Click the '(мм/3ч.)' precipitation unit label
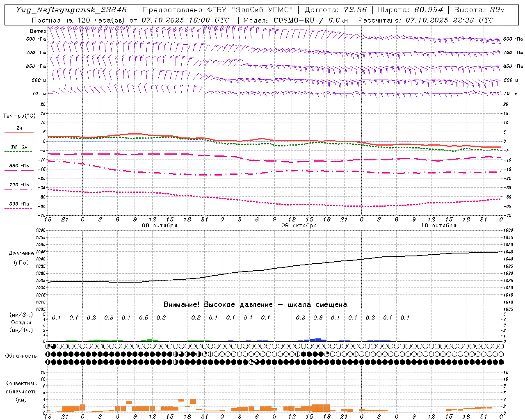This screenshot has height=420, width=525. (21, 315)
